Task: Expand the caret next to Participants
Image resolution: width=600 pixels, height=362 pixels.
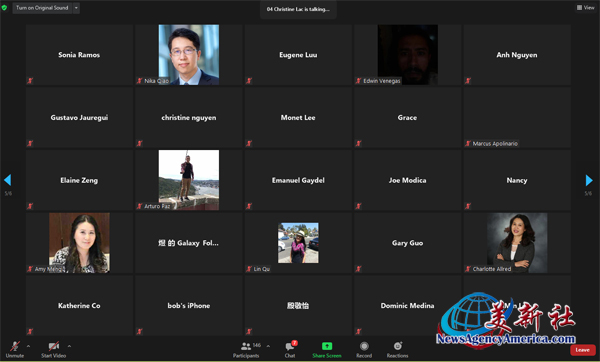Action: [x=268, y=346]
